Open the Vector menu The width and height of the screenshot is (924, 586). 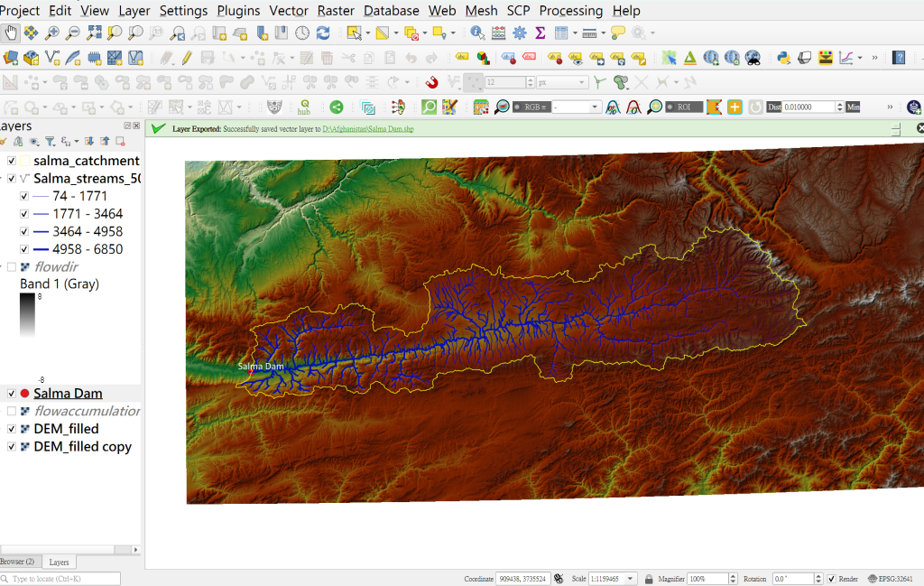pos(288,11)
